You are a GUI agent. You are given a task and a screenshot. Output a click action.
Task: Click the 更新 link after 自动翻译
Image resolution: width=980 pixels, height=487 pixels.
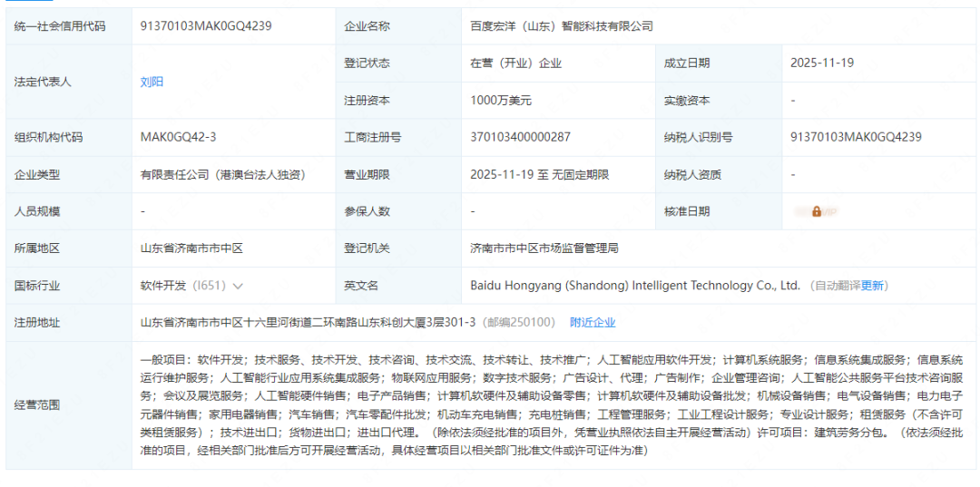coord(872,285)
